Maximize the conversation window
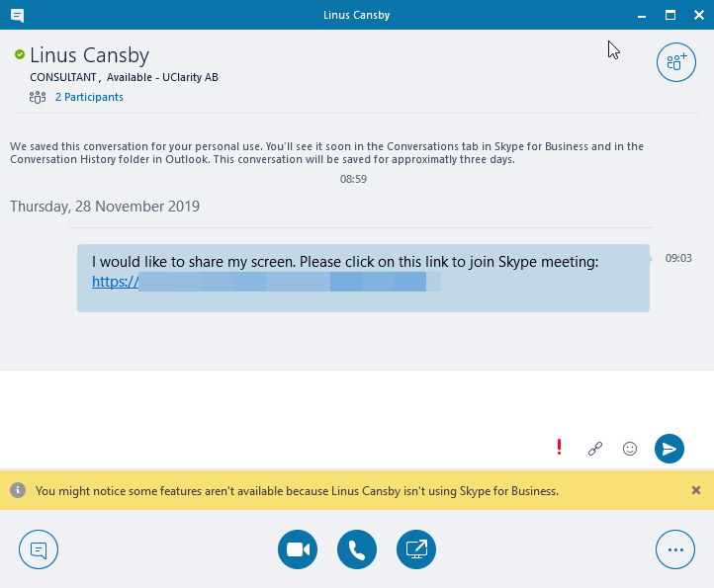This screenshot has width=714, height=588. [x=670, y=16]
